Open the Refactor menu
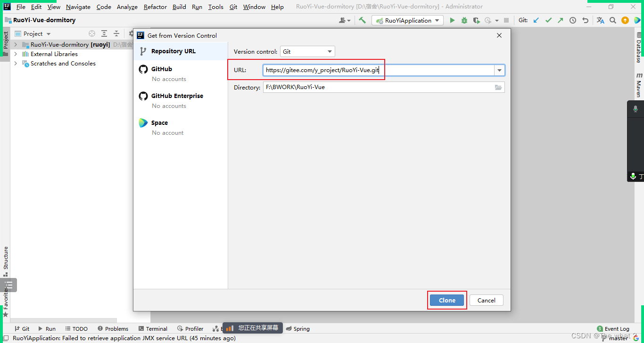Viewport: 644px width, 343px height. 155,7
